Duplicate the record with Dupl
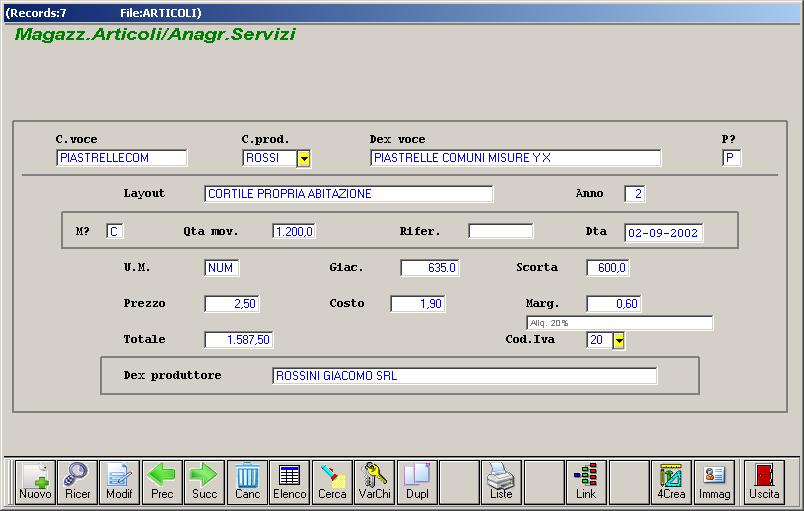This screenshot has width=804, height=511. click(x=417, y=481)
